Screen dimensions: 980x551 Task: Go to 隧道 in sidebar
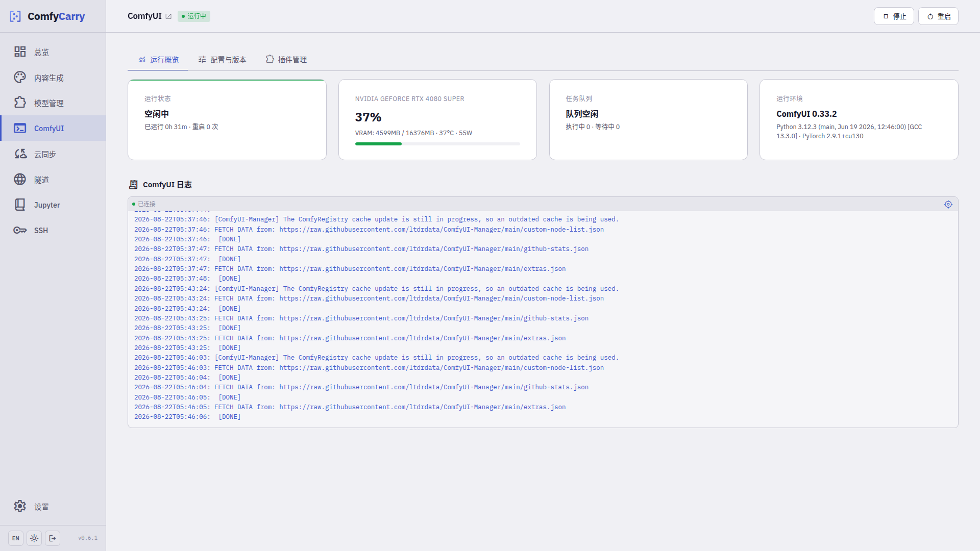tap(53, 180)
